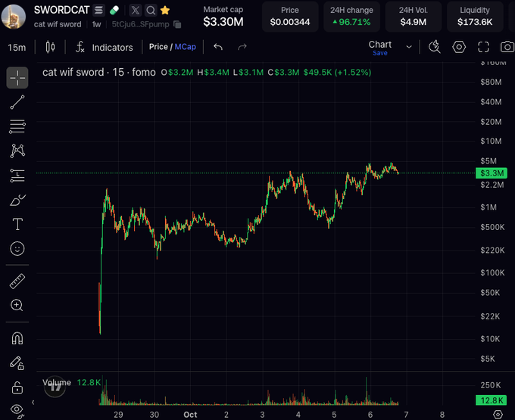The image size is (515, 420).
Task: Take a chart snapshot with camera
Action: click(507, 47)
